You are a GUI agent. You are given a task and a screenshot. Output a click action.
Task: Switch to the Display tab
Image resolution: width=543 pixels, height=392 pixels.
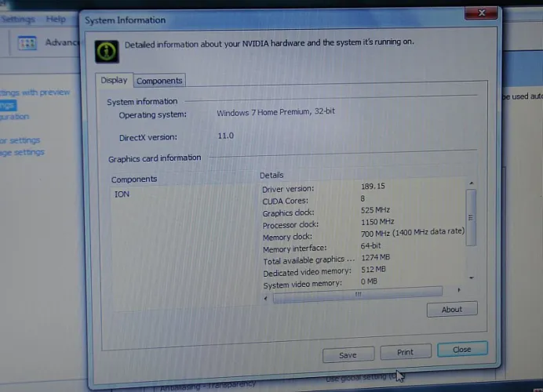pos(114,80)
